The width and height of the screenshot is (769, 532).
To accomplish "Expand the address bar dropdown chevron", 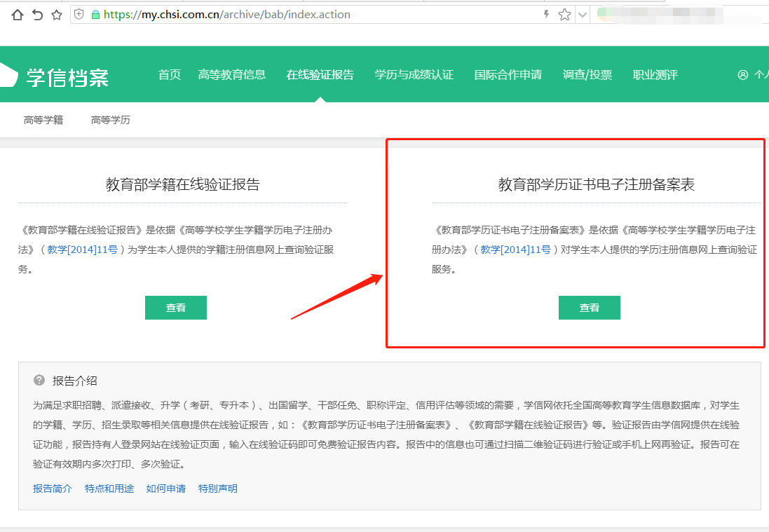I will pos(582,15).
